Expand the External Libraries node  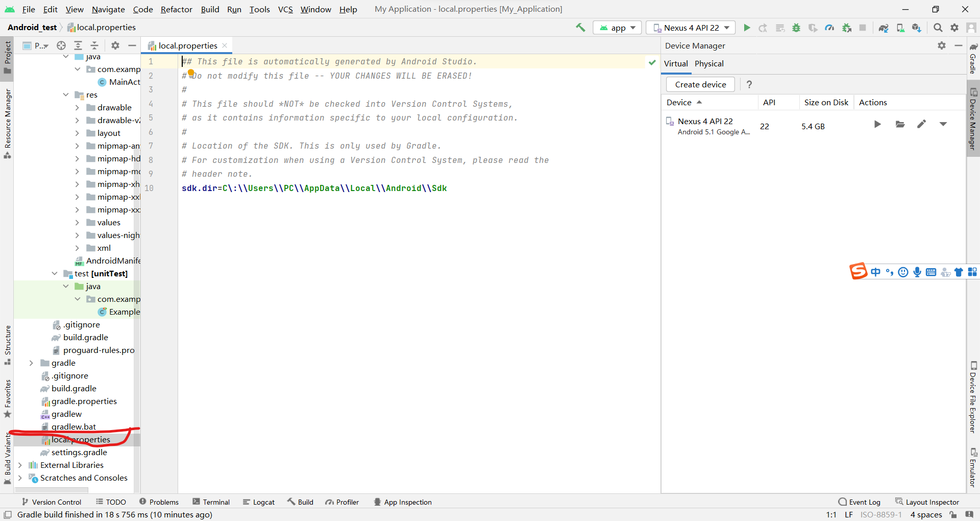tap(20, 465)
